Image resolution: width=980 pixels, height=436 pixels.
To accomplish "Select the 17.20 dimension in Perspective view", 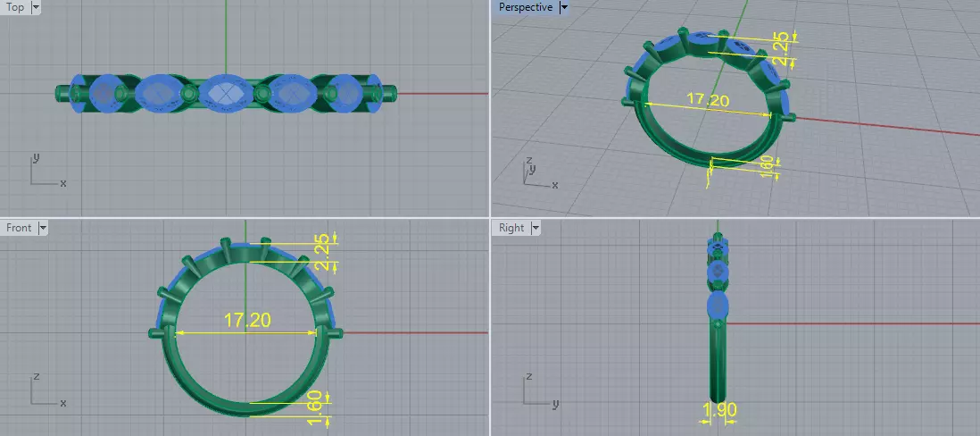I will click(x=708, y=99).
